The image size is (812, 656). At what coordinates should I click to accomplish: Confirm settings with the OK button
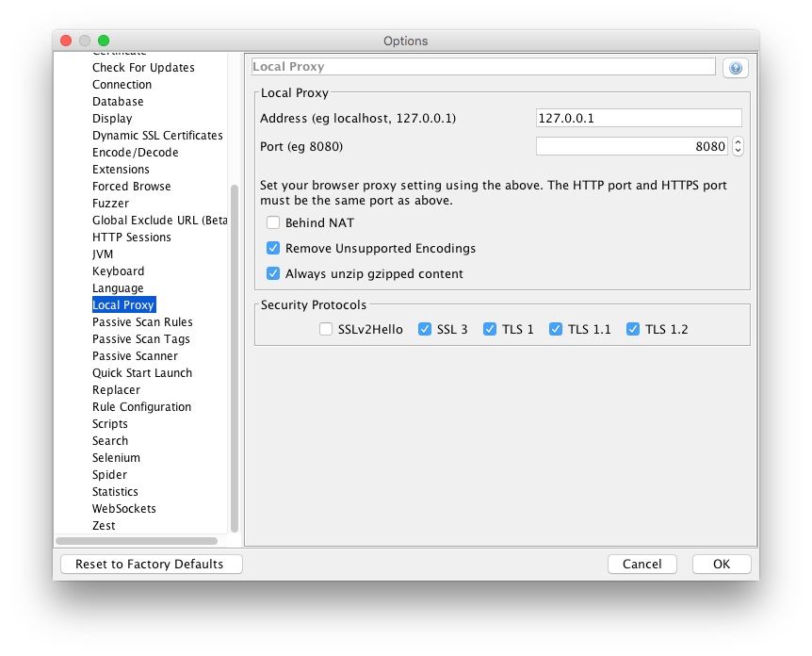pyautogui.click(x=722, y=564)
